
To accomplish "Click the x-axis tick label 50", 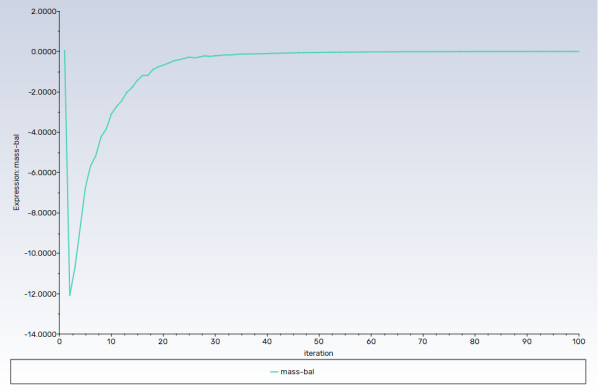I will tap(319, 341).
